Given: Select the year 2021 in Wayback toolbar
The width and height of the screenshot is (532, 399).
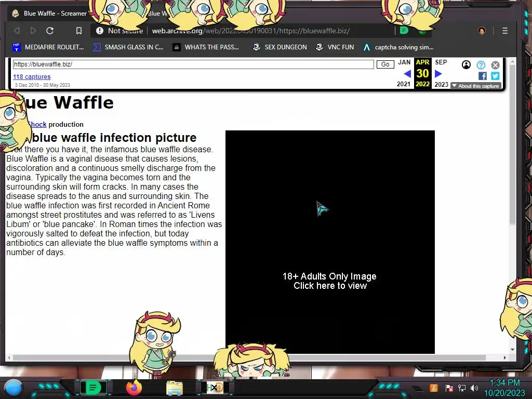Looking at the screenshot, I should tap(403, 84).
